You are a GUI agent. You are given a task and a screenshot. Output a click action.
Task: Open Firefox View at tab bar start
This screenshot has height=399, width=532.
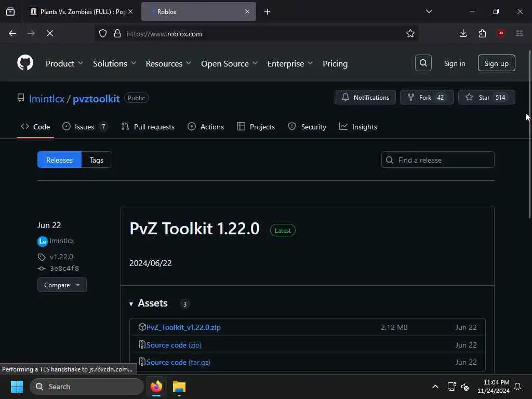coord(10,11)
